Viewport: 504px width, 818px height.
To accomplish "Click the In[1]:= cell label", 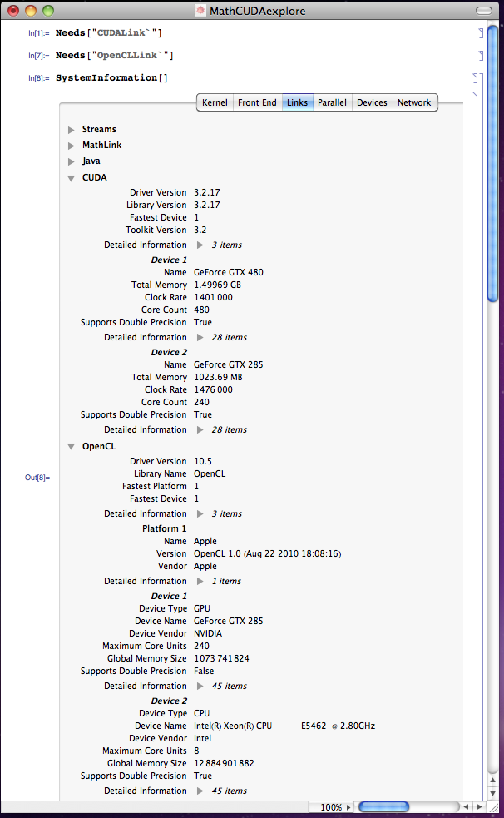I will click(x=39, y=33).
